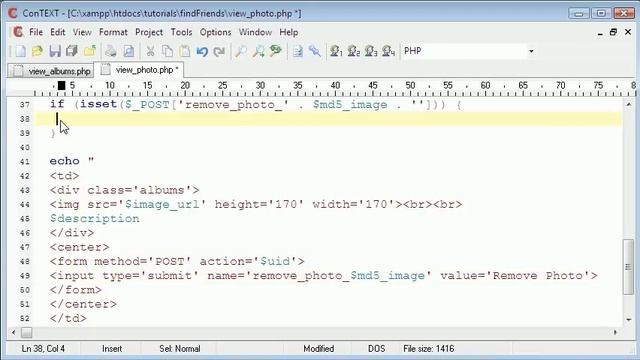Image resolution: width=640 pixels, height=360 pixels.
Task: Click the ConTEXT icon beside File menu
Action: tap(18, 32)
